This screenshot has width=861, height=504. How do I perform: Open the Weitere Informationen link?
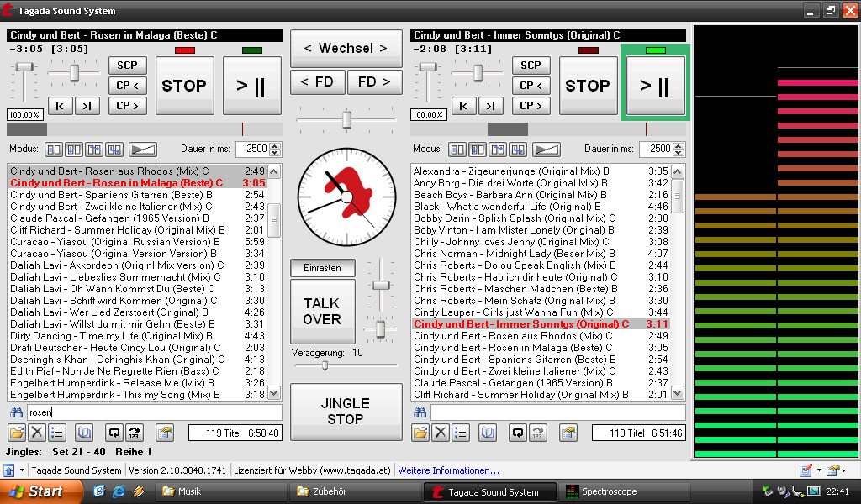449,470
